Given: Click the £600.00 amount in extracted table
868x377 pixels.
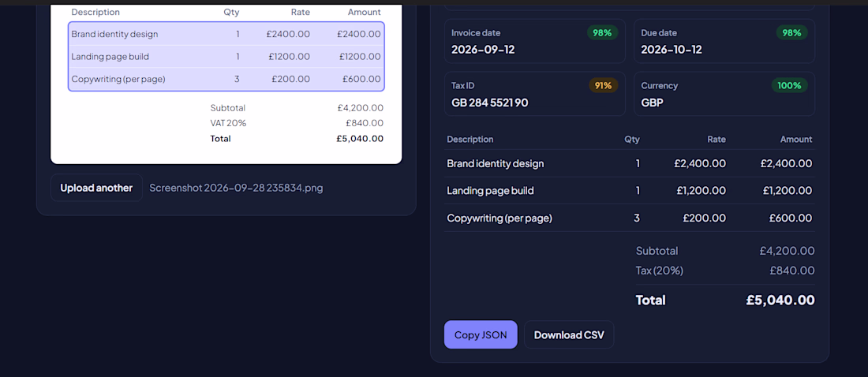Looking at the screenshot, I should [791, 218].
